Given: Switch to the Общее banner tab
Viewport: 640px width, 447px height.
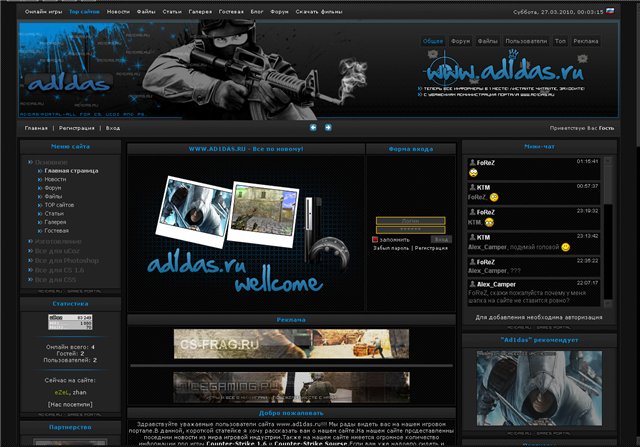Looking at the screenshot, I should coord(433,41).
